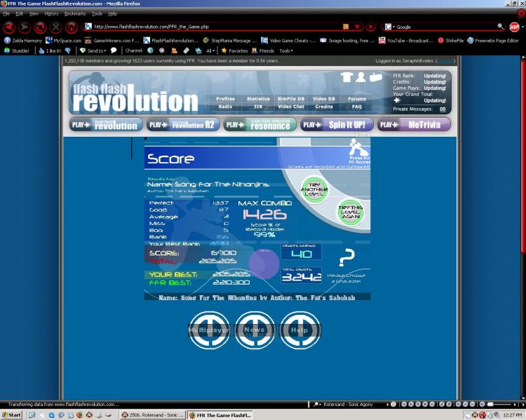Image resolution: width=526 pixels, height=420 pixels.
Task: Open the Tools menu in the menu bar
Action: coord(97,14)
